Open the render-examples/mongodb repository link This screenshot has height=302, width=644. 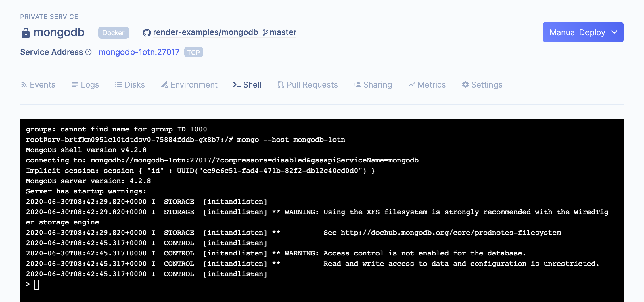point(206,32)
